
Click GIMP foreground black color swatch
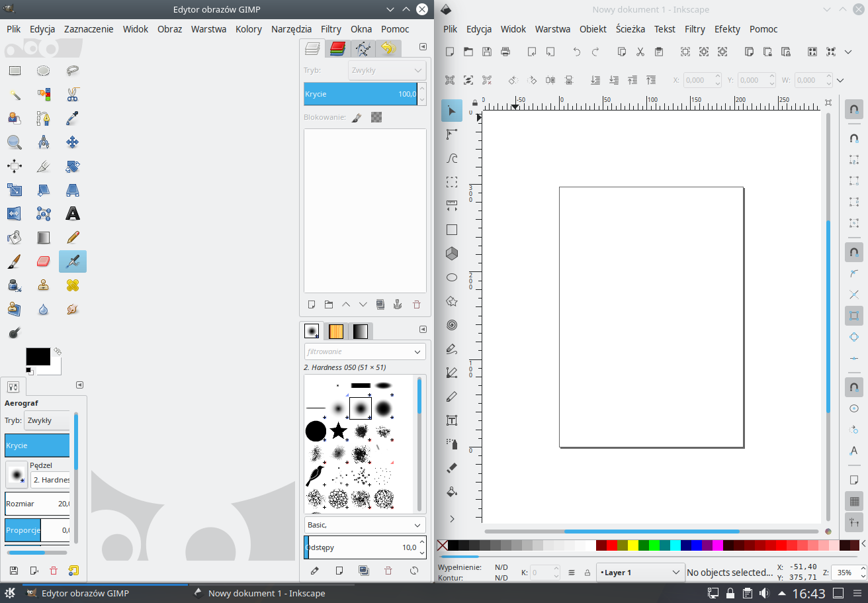pos(38,356)
